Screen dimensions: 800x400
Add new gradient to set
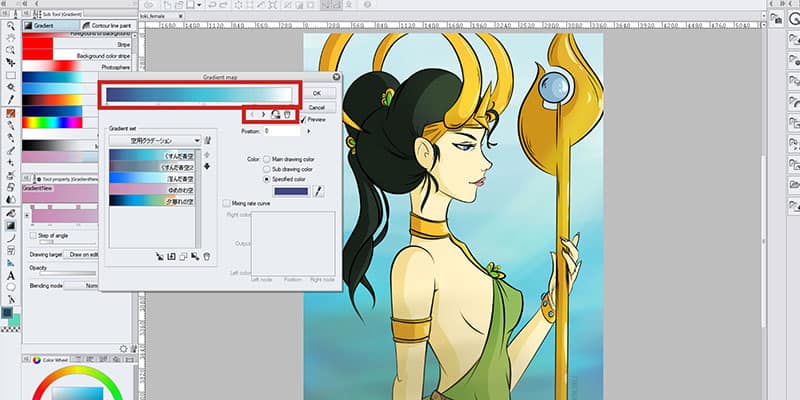[x=171, y=257]
